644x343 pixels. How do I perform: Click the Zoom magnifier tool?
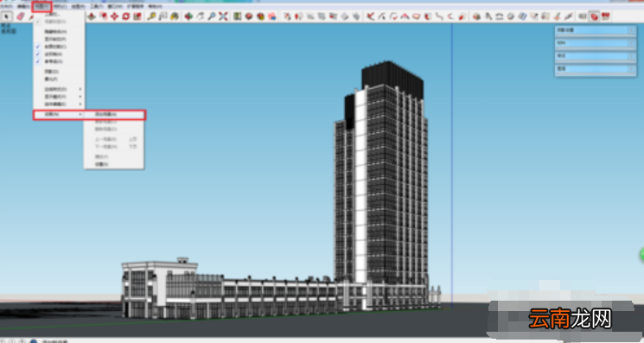212,16
